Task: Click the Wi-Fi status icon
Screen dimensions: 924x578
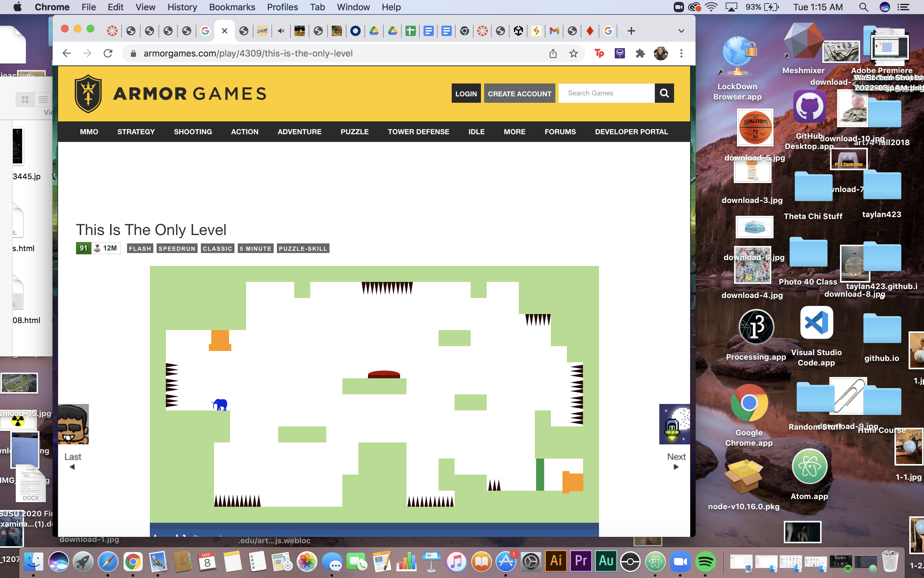Action: tap(711, 7)
